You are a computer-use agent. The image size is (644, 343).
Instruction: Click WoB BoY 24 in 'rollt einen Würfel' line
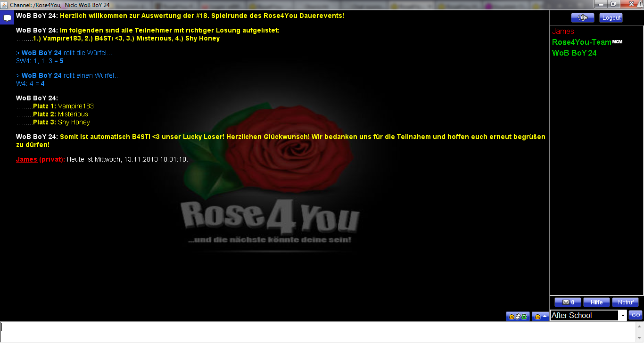[41, 76]
